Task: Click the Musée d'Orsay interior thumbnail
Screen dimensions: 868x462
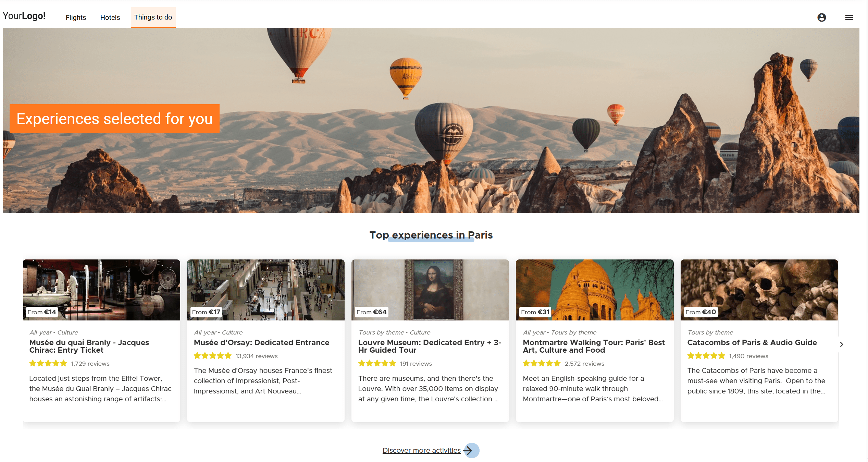Action: (265, 286)
